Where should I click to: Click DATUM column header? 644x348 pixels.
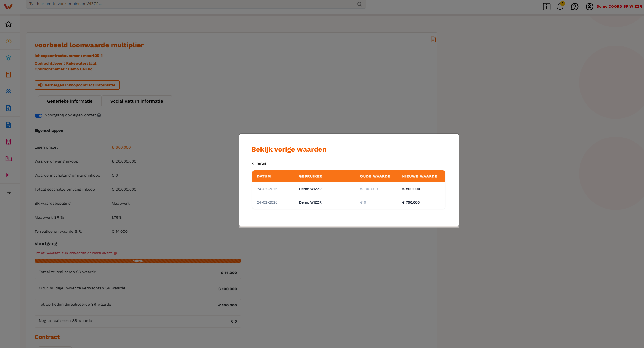tap(264, 176)
